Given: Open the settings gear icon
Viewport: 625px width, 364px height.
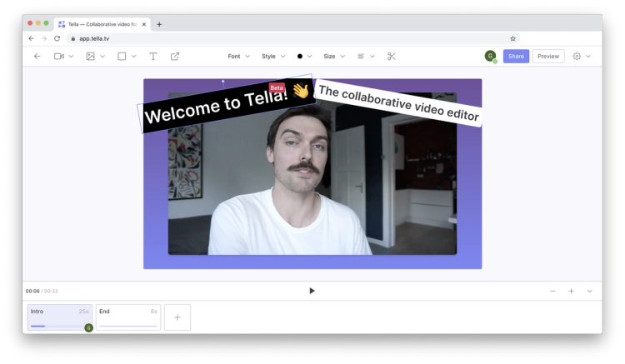Looking at the screenshot, I should 577,57.
